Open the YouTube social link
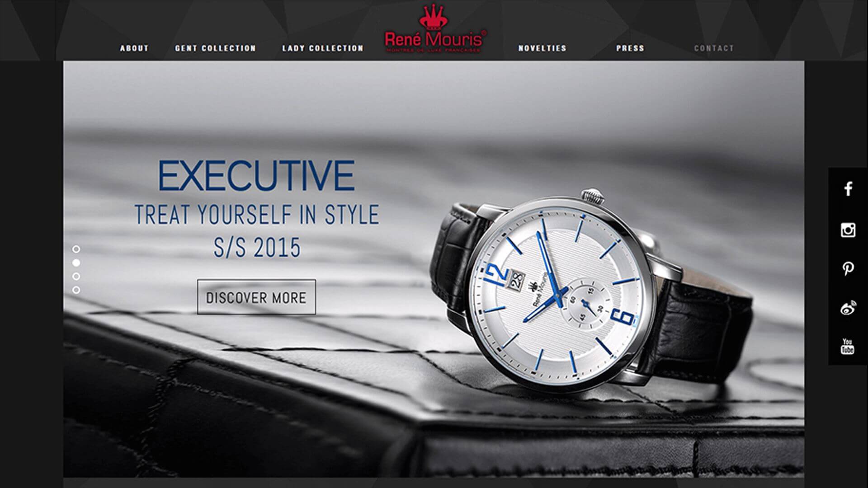868x488 pixels. pos(848,347)
